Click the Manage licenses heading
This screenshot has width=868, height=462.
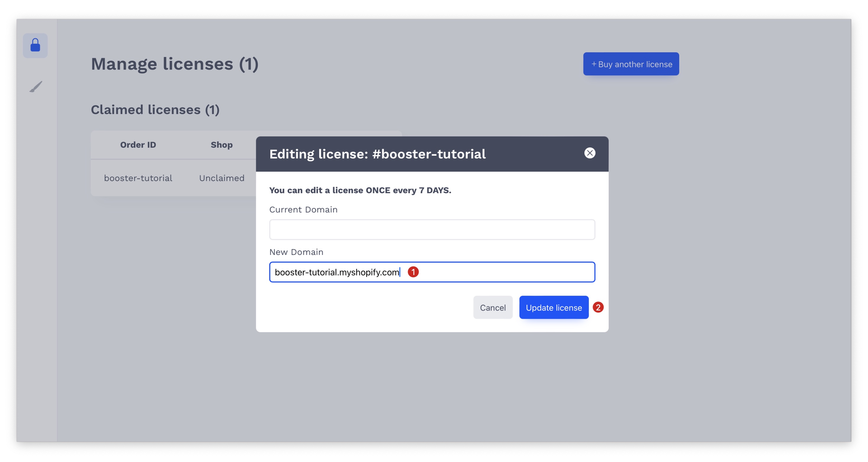click(x=175, y=64)
